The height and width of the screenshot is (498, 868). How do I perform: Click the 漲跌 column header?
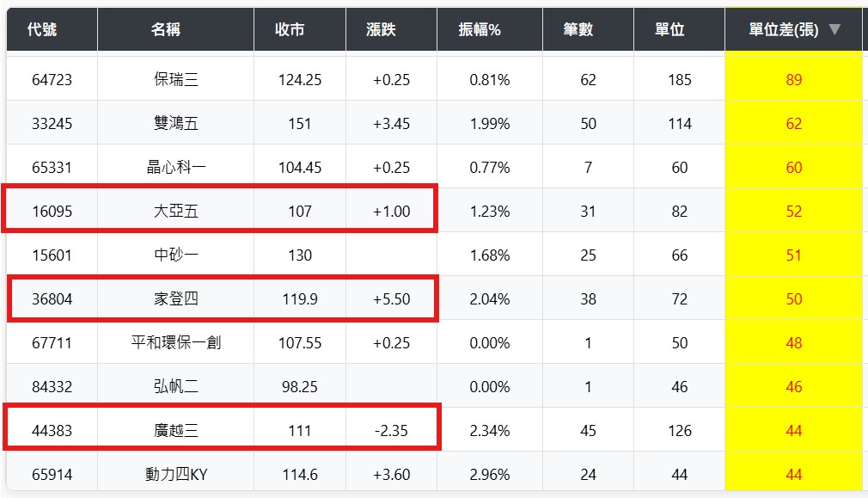pos(381,30)
